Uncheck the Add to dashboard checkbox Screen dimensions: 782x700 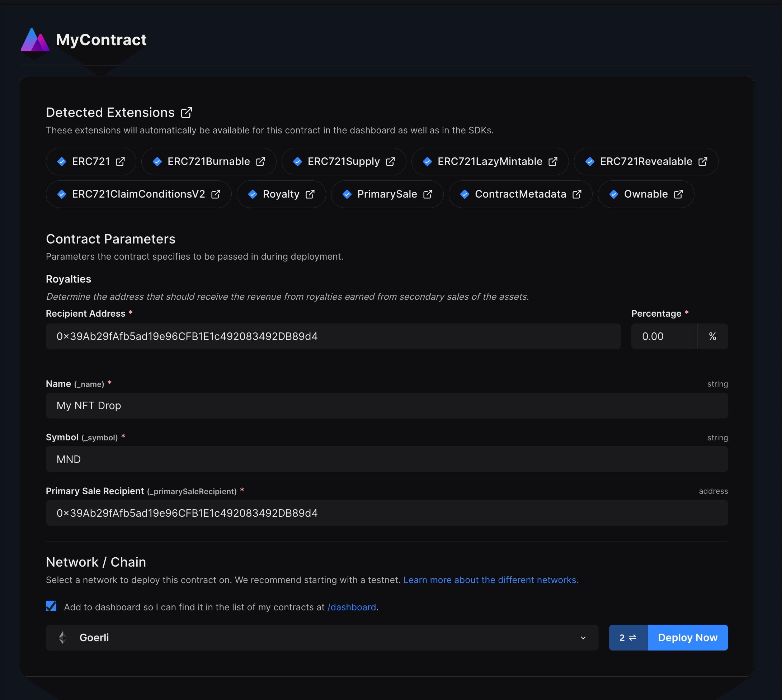(51, 607)
